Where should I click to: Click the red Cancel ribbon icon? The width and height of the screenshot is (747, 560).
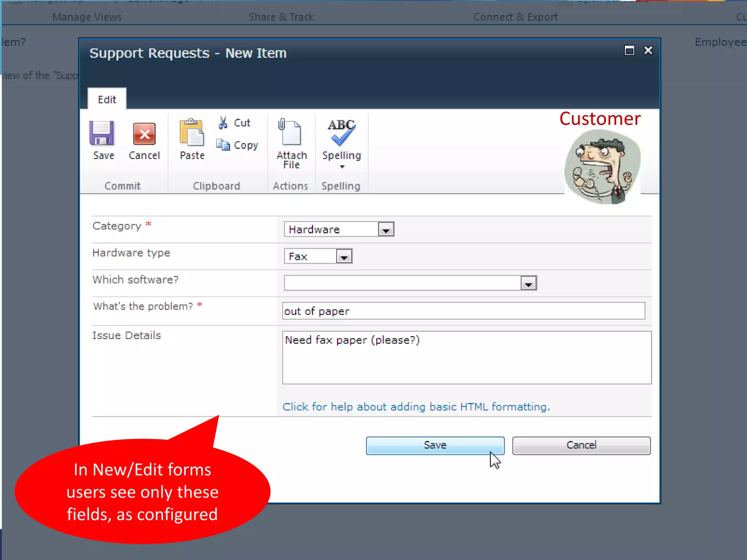click(x=144, y=134)
